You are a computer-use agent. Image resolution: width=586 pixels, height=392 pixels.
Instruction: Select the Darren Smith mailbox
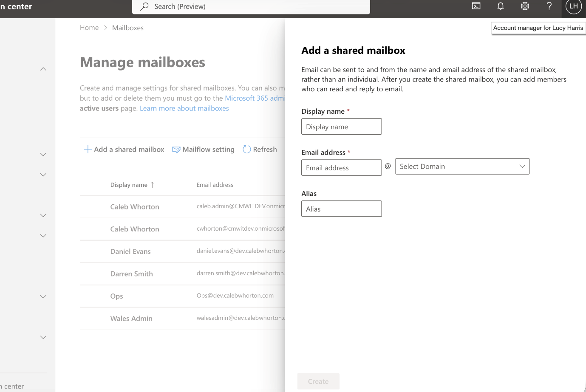(x=182, y=274)
